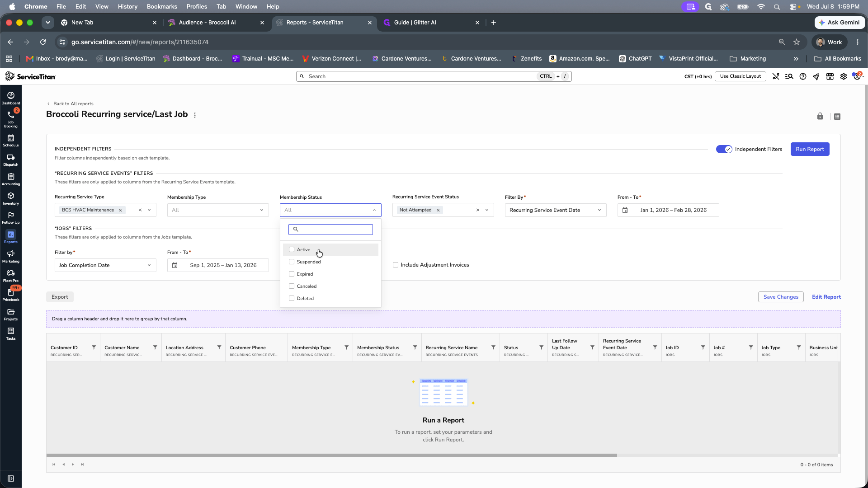Click the horizontal scrollbar under the report grid
Screen dimensions: 868x488
point(331,455)
